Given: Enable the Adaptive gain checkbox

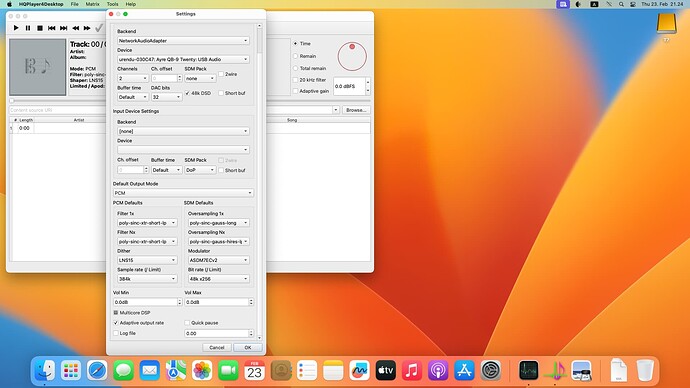Looking at the screenshot, I should [296, 91].
